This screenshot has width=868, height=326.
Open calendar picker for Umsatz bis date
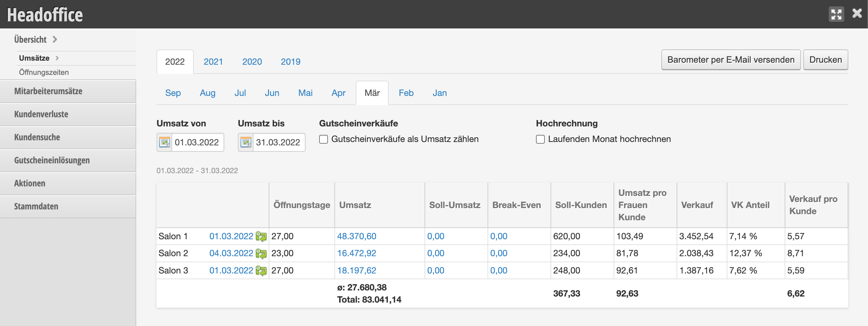[x=246, y=142]
